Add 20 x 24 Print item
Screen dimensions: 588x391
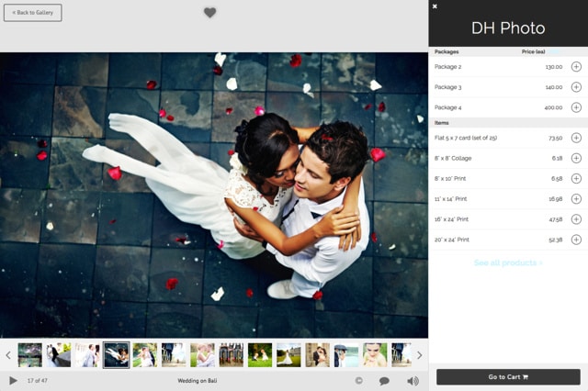click(576, 240)
